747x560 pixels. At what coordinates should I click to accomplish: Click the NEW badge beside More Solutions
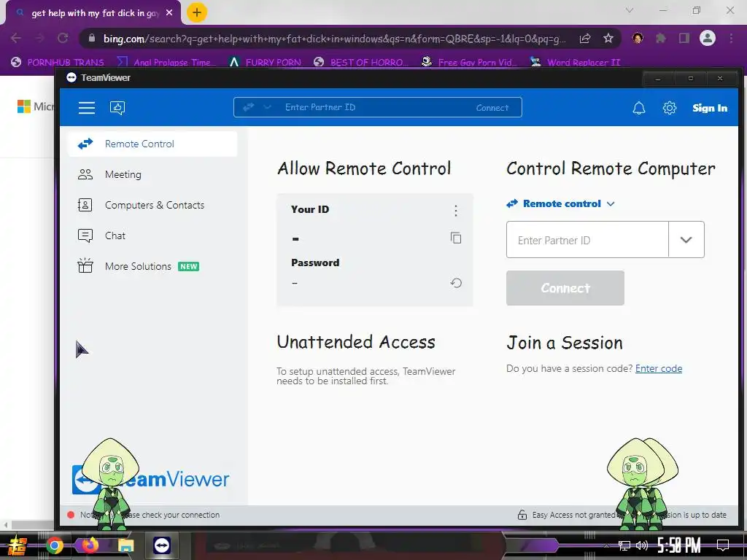point(189,267)
